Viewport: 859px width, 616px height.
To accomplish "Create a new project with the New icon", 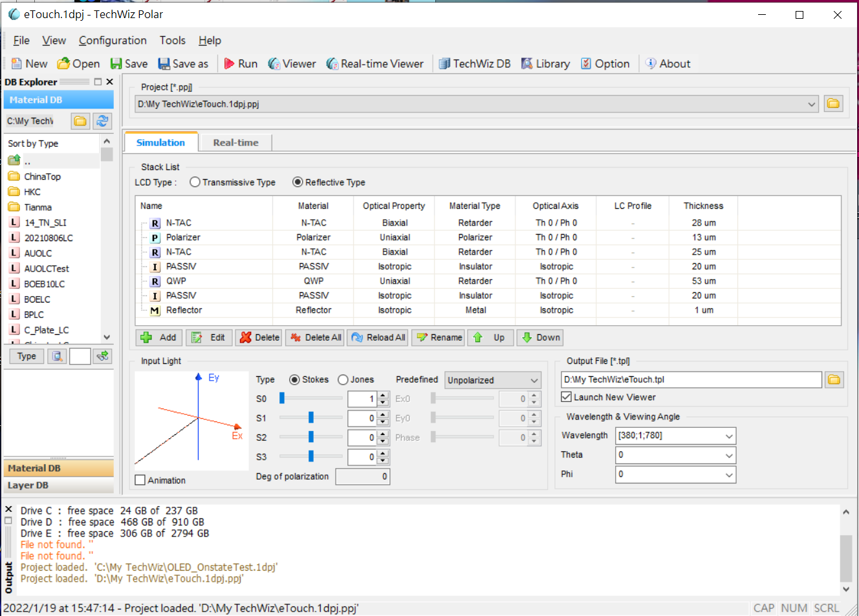I will (28, 63).
